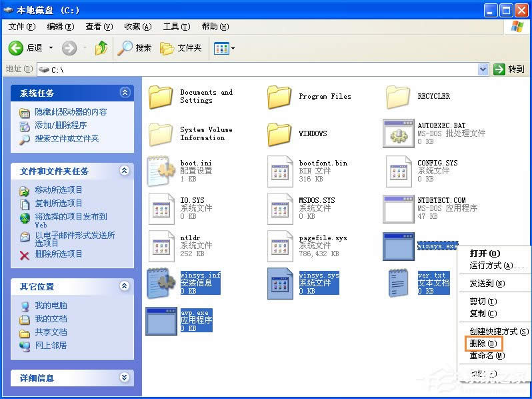The width and height of the screenshot is (532, 399).
Task: Open the 查看(V) menu
Action: pyautogui.click(x=98, y=27)
